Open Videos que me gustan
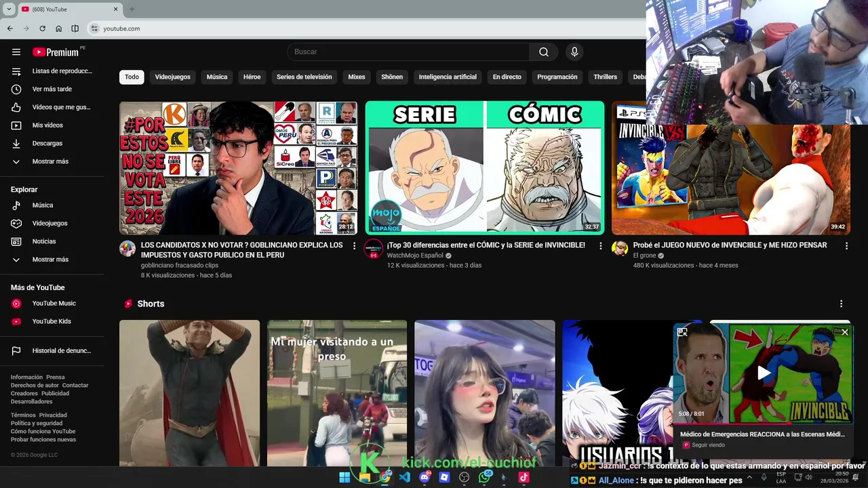 52,107
